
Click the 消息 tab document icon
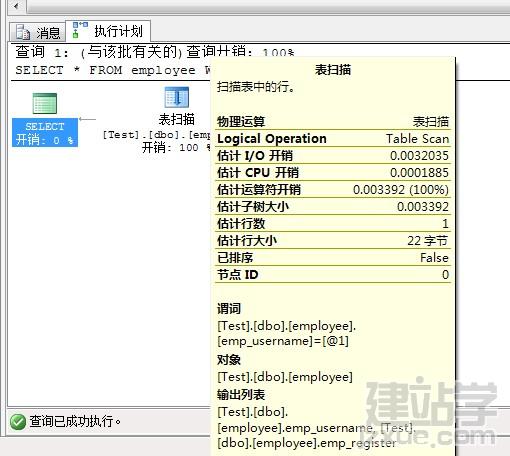point(23,32)
